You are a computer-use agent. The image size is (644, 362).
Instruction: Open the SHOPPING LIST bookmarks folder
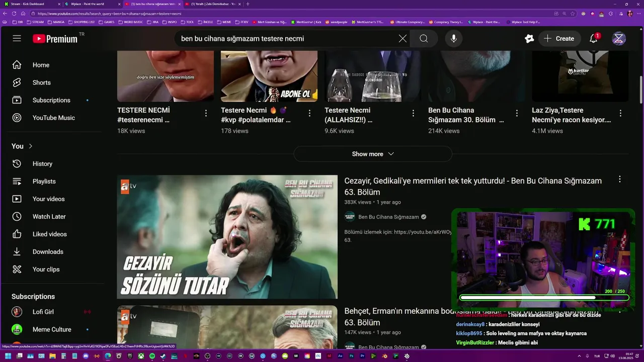81,22
